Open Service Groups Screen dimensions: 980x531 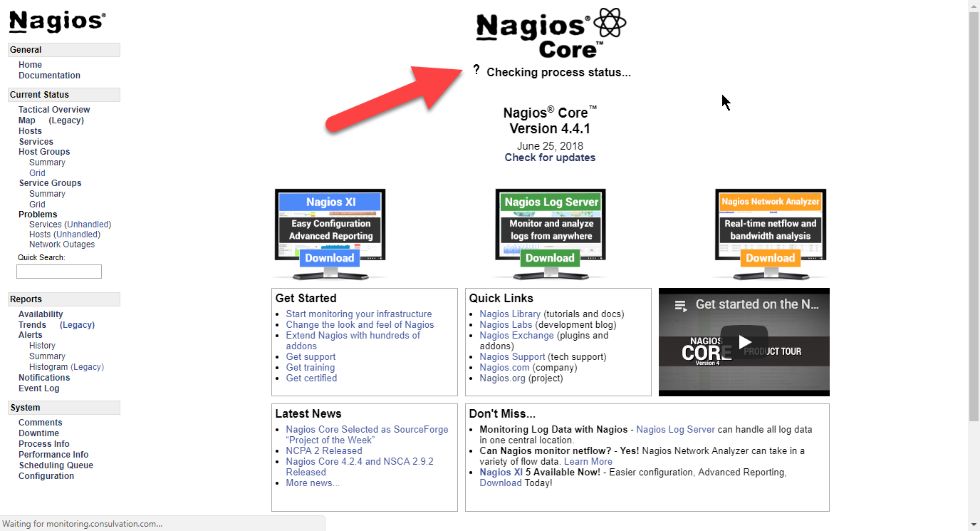(50, 183)
